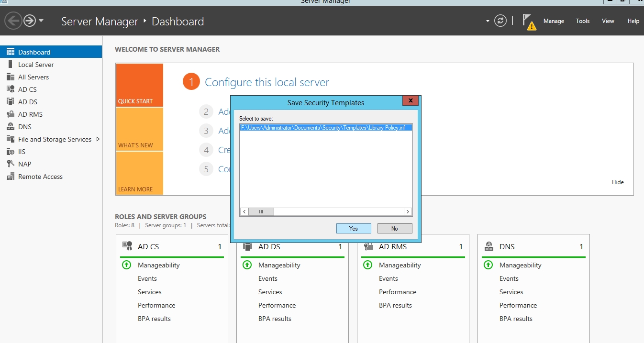Screen dimensions: 644x343
Task: Click Yes to save security templates
Action: (354, 229)
